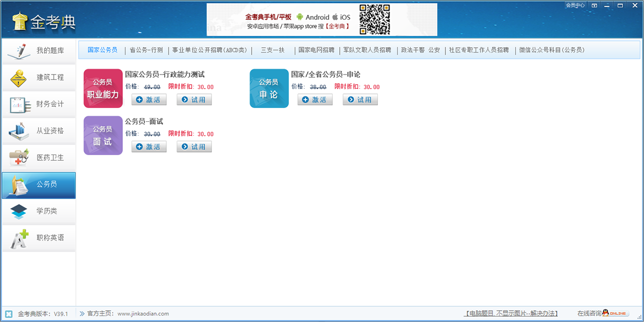Click the crossed-out price 49.00

point(152,87)
